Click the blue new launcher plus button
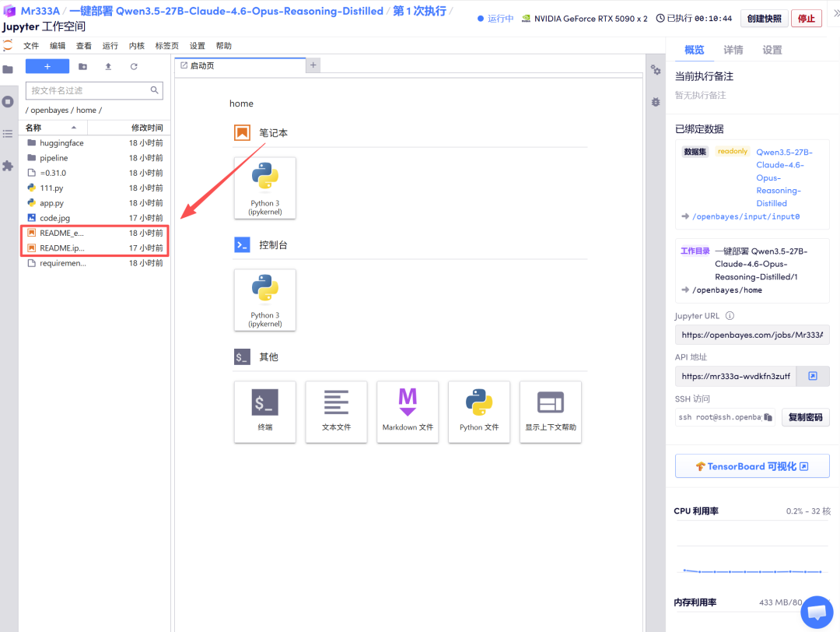Screen dimensions: 840x632 pyautogui.click(x=47, y=66)
